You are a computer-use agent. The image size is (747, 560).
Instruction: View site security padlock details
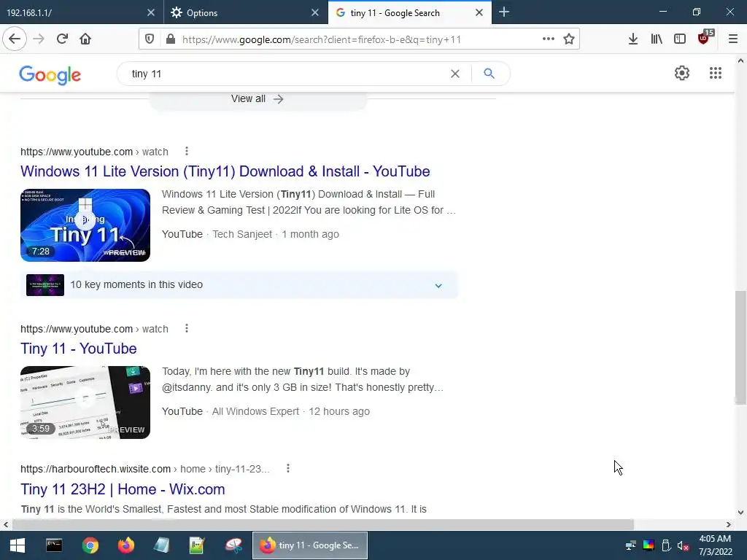point(170,39)
